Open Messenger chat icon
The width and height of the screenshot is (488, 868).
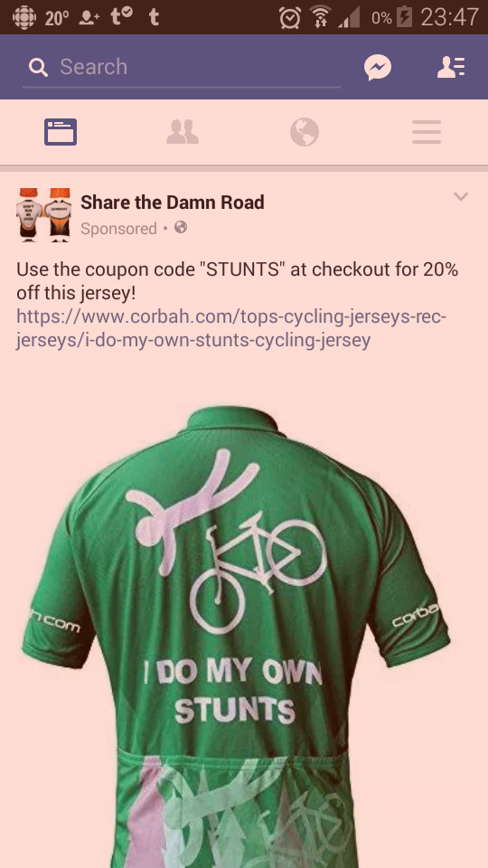(378, 68)
